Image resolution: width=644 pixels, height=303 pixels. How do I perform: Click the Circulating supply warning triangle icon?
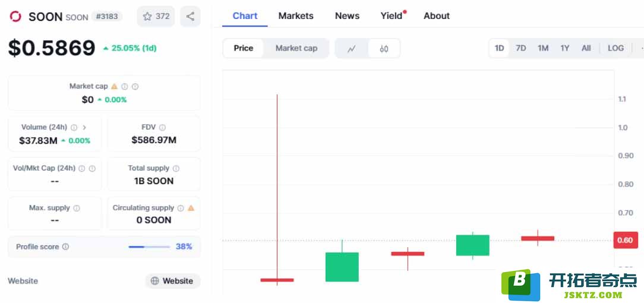pos(191,208)
